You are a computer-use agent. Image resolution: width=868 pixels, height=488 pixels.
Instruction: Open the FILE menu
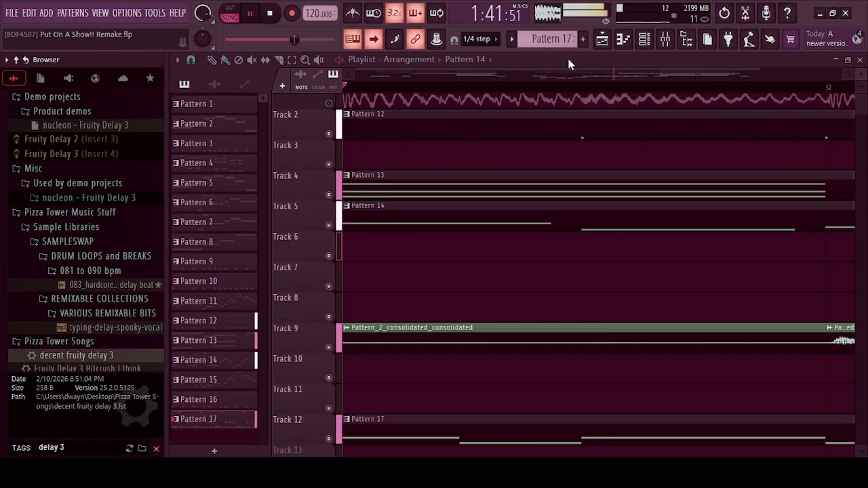(x=12, y=13)
